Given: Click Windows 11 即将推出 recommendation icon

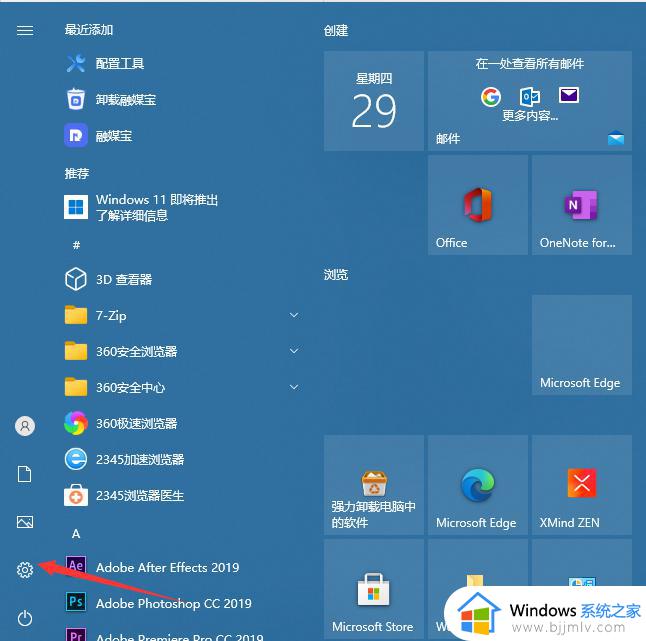Looking at the screenshot, I should pyautogui.click(x=76, y=207).
